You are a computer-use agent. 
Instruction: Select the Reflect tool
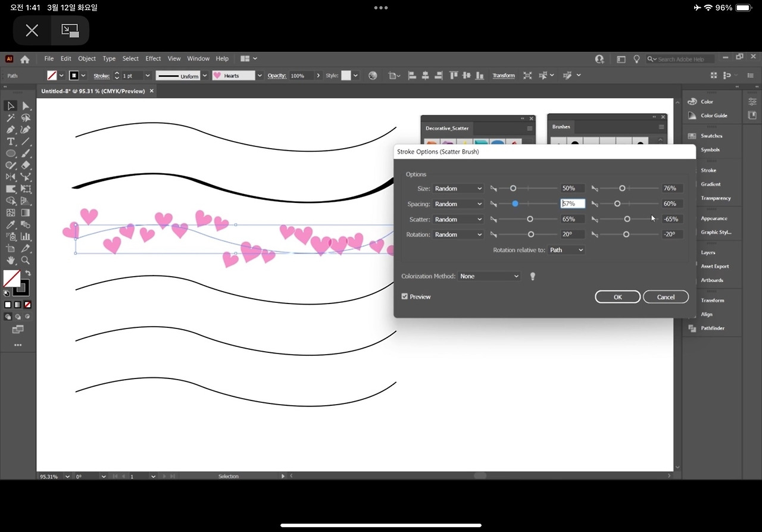[x=11, y=177]
